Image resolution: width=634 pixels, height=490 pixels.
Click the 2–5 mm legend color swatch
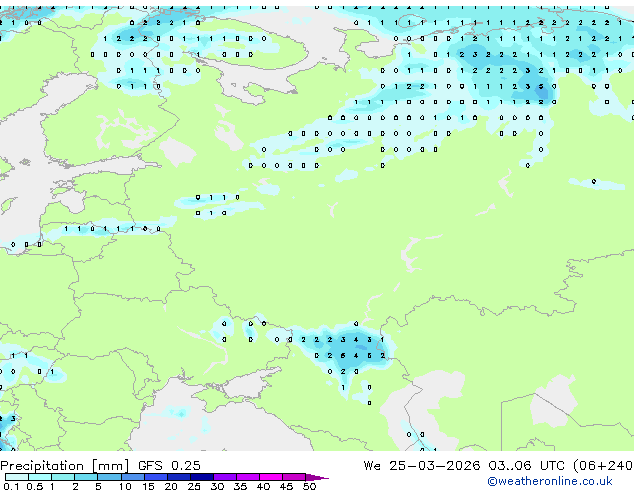86,477
